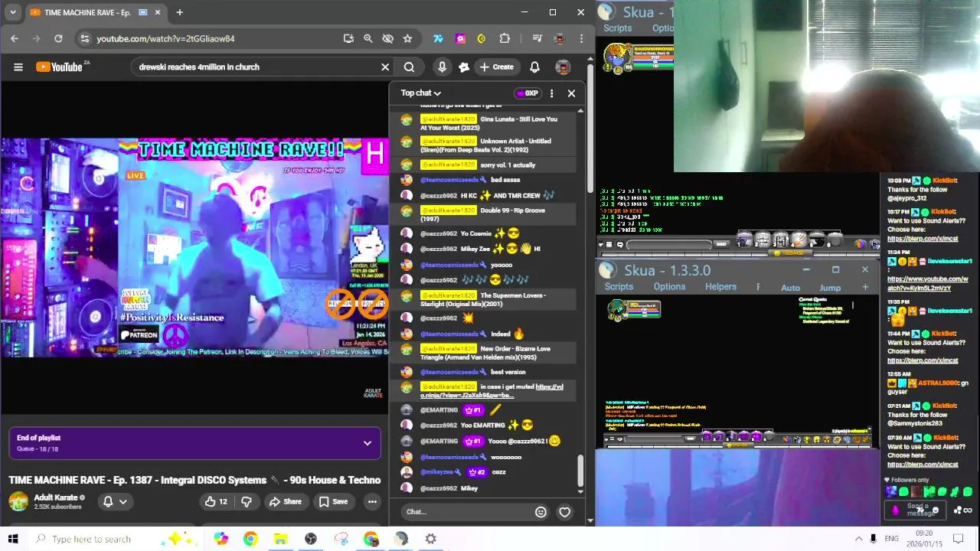Close the live chat panel
This screenshot has width=980, height=551.
[571, 93]
